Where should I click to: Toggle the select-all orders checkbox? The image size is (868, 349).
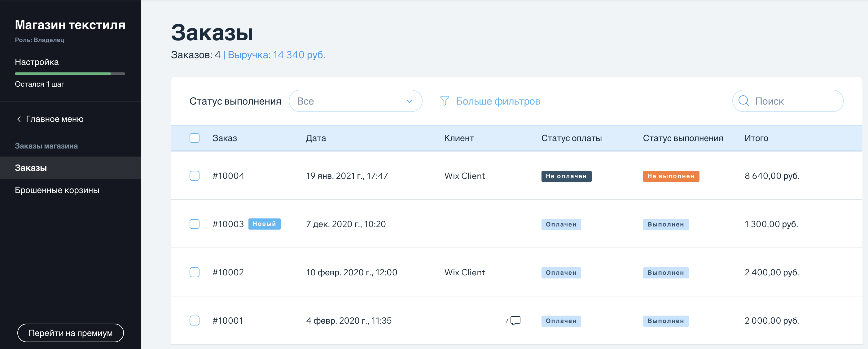tap(195, 138)
